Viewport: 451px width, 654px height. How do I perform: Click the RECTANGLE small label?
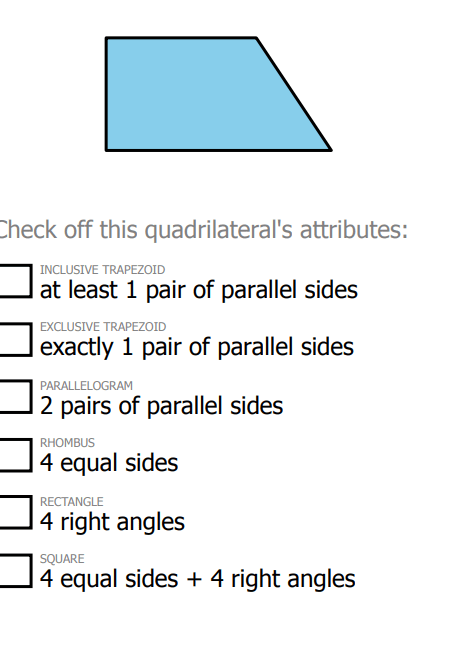click(x=72, y=502)
